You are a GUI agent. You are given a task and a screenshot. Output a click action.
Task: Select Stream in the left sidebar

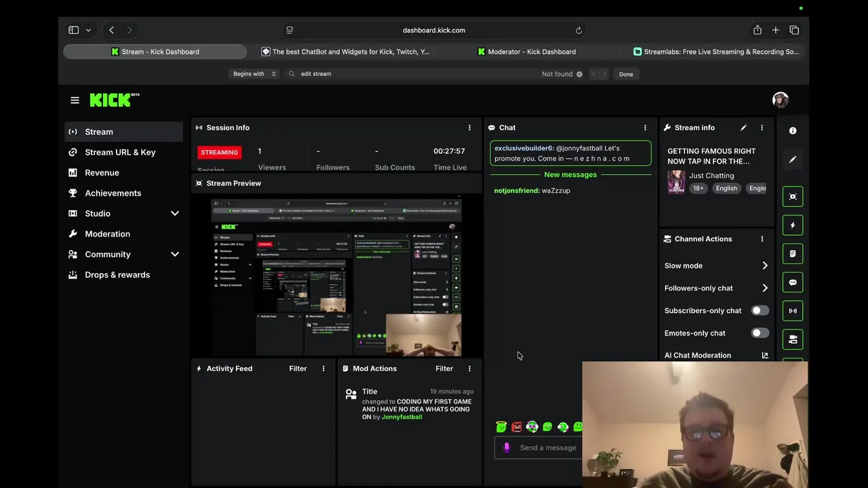click(124, 131)
